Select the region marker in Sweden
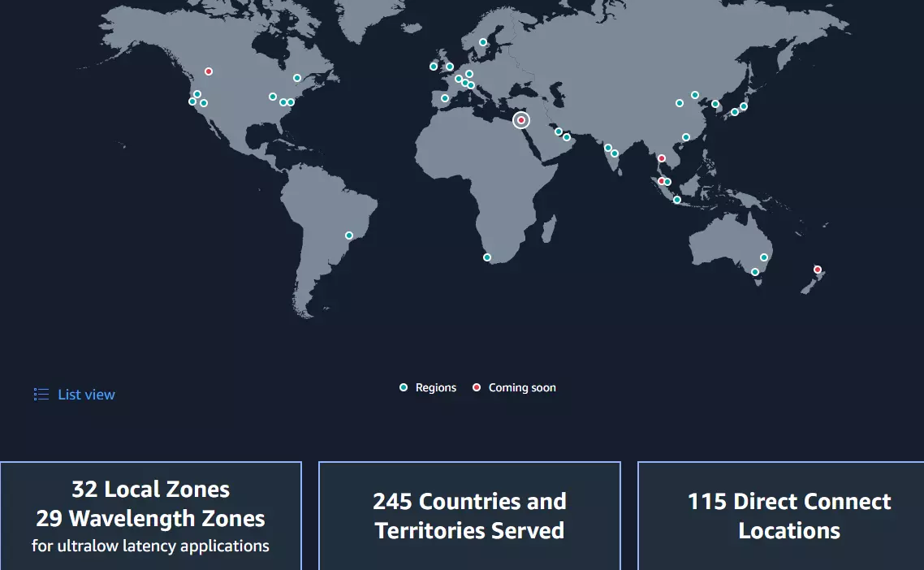The height and width of the screenshot is (570, 924). tap(483, 42)
